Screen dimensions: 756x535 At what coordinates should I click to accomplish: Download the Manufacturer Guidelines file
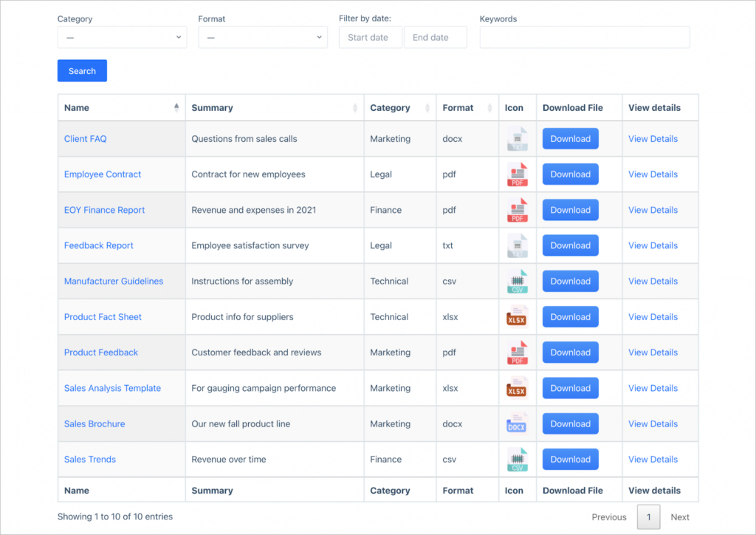(x=571, y=282)
